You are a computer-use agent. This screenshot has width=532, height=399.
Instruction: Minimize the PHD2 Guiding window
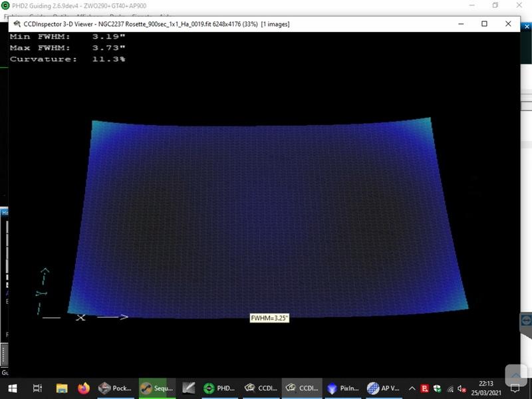click(x=472, y=5)
